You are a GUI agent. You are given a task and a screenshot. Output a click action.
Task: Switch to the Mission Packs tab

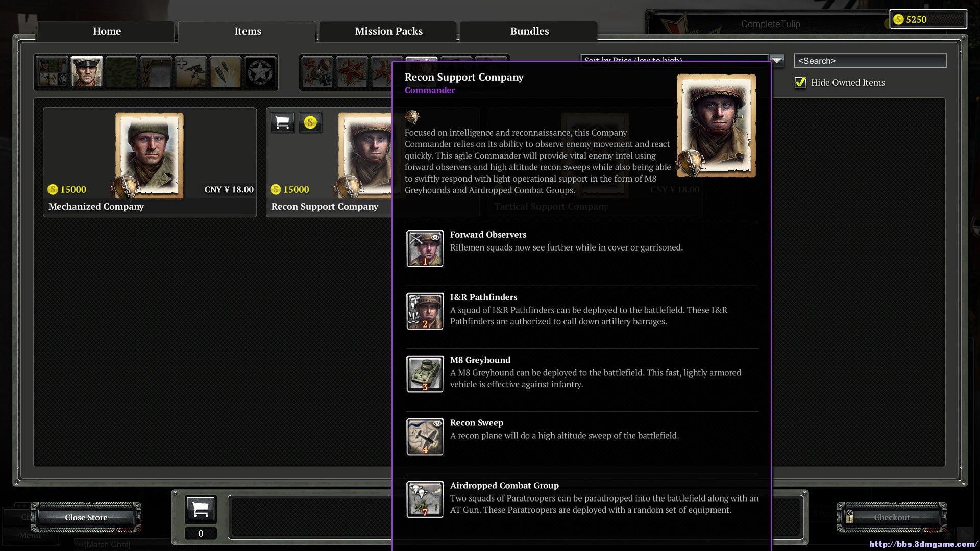tap(388, 31)
